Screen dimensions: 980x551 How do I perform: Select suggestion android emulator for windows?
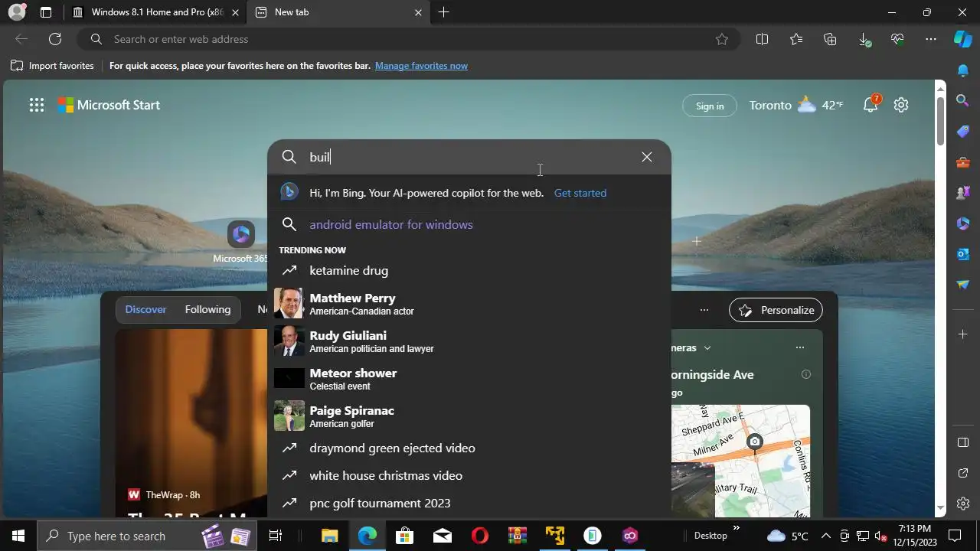469,224
